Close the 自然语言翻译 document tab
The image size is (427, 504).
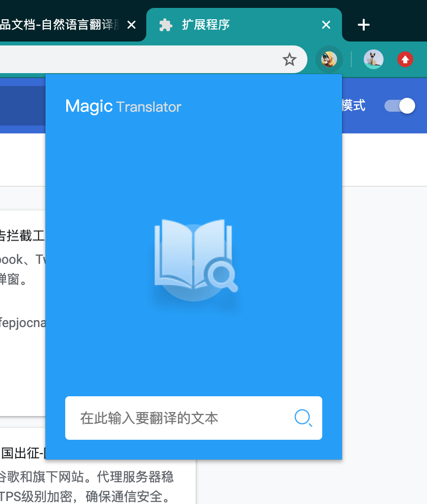point(131,24)
